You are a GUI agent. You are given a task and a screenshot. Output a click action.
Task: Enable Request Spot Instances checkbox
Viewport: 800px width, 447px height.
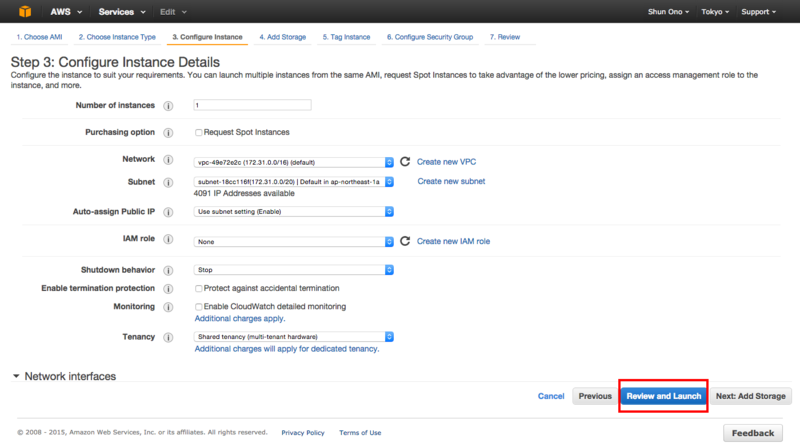click(x=198, y=133)
